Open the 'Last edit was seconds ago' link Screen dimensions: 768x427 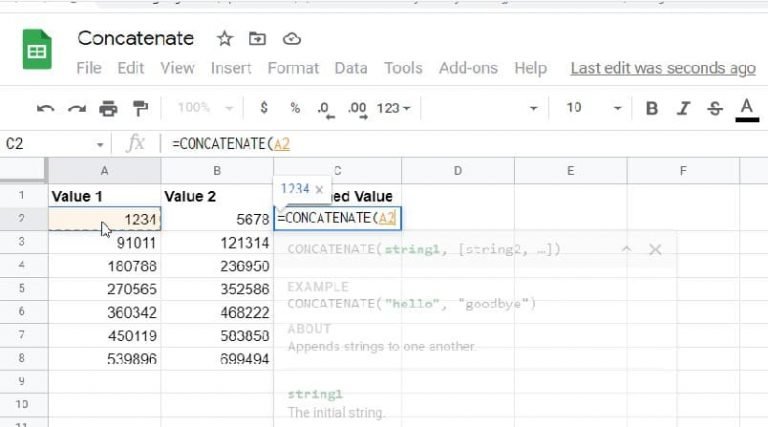point(663,68)
